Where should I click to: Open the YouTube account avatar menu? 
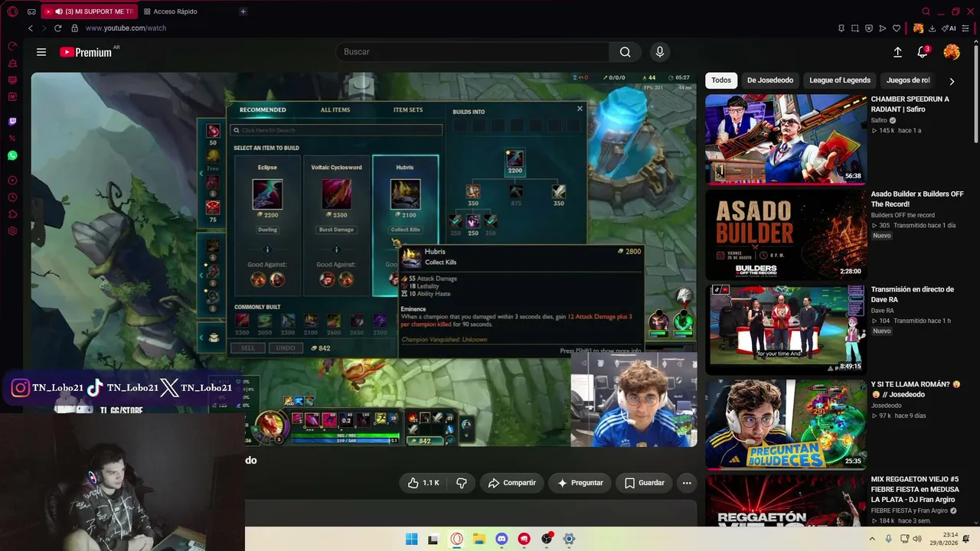point(952,52)
